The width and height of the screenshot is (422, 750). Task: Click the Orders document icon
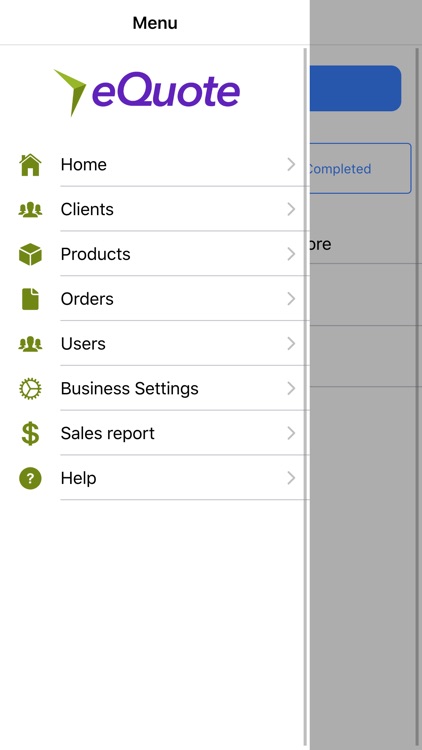coord(30,299)
